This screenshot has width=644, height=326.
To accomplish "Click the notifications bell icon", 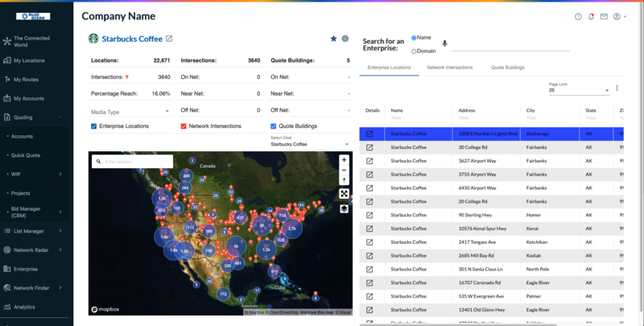I will [x=591, y=16].
